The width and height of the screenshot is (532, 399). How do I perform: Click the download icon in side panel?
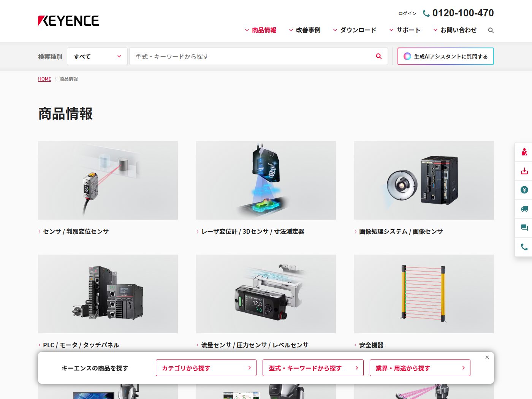[x=524, y=171]
